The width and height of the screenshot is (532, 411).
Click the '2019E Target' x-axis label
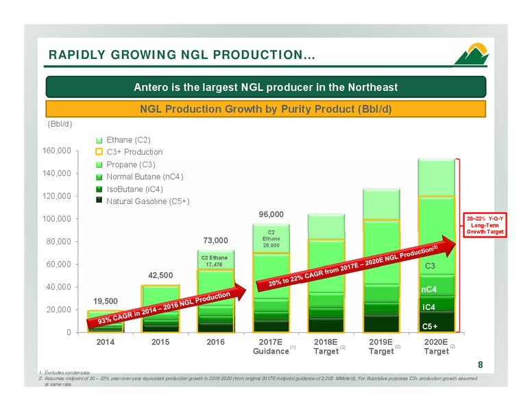(381, 347)
